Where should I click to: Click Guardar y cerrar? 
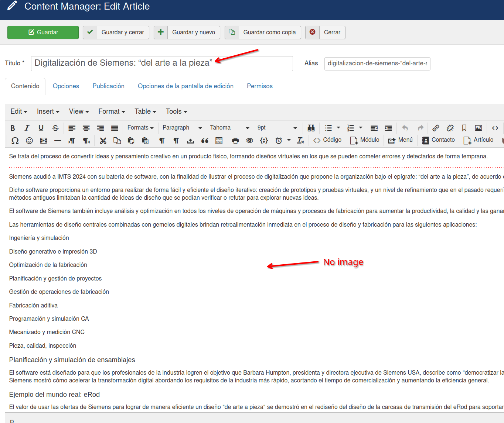click(x=116, y=32)
